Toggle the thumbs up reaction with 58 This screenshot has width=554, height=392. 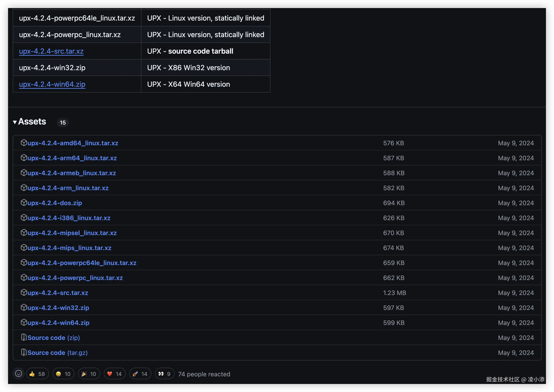pos(37,374)
